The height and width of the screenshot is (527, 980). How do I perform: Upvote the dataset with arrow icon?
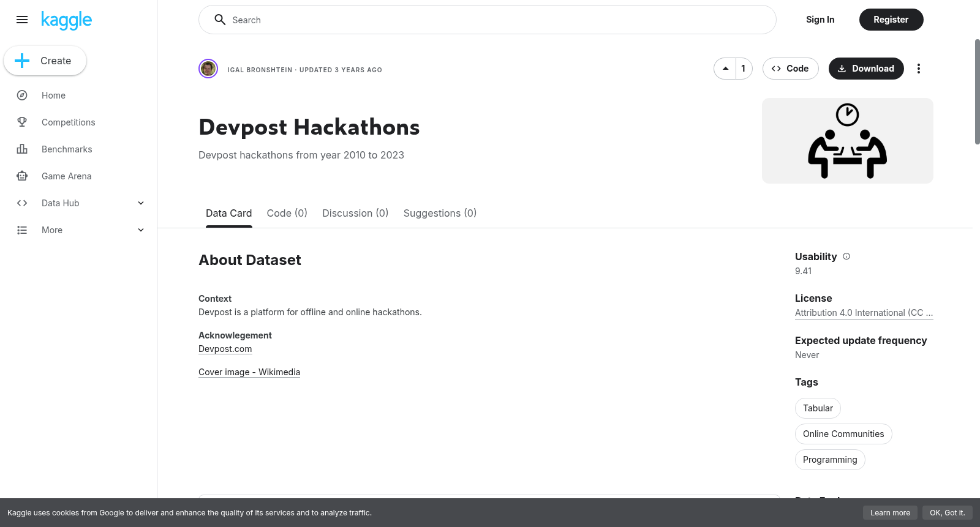coord(725,69)
